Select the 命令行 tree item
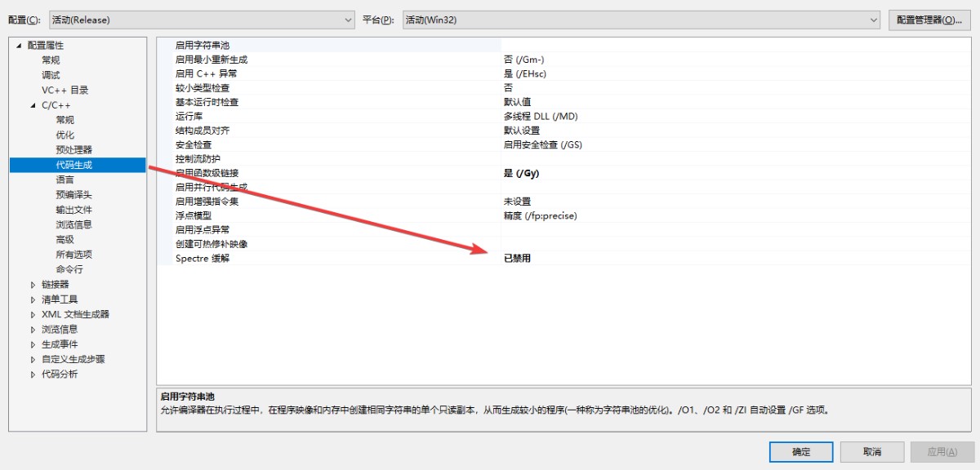This screenshot has height=470, width=980. [x=69, y=269]
